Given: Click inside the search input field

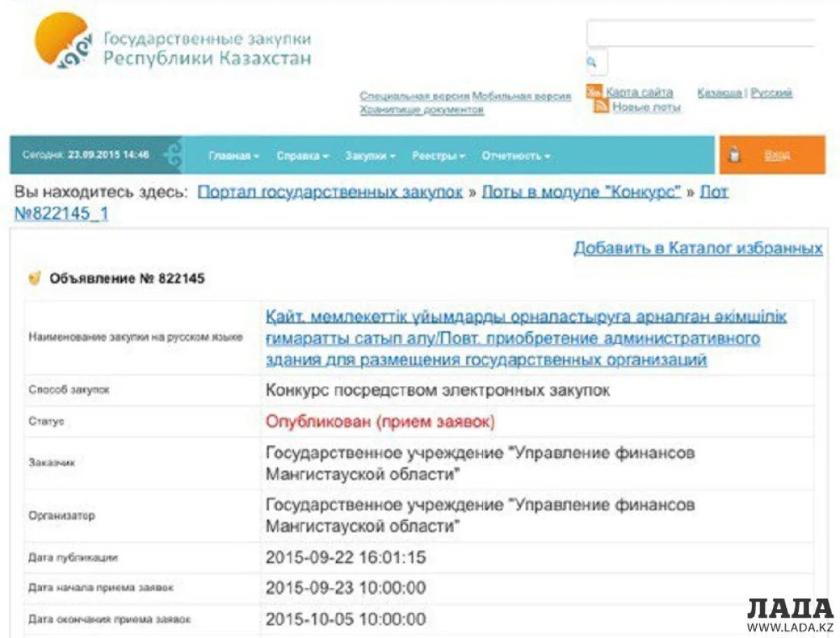Looking at the screenshot, I should pos(707,32).
